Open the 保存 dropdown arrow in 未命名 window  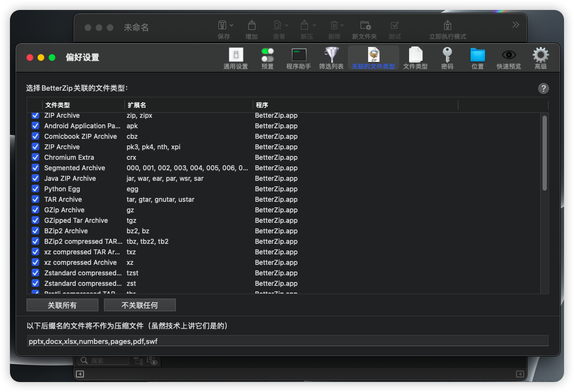(231, 25)
